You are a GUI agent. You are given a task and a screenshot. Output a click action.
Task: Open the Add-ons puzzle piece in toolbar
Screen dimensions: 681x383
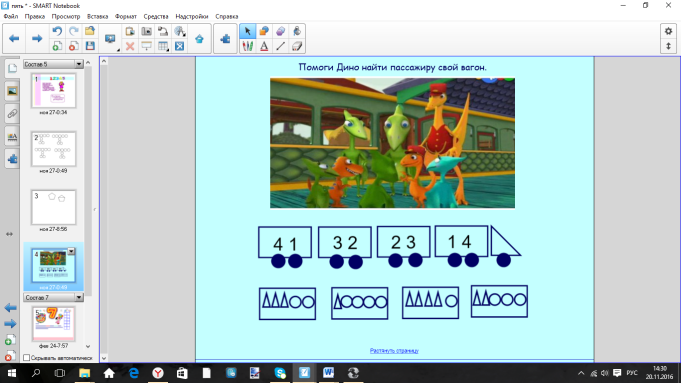click(225, 39)
